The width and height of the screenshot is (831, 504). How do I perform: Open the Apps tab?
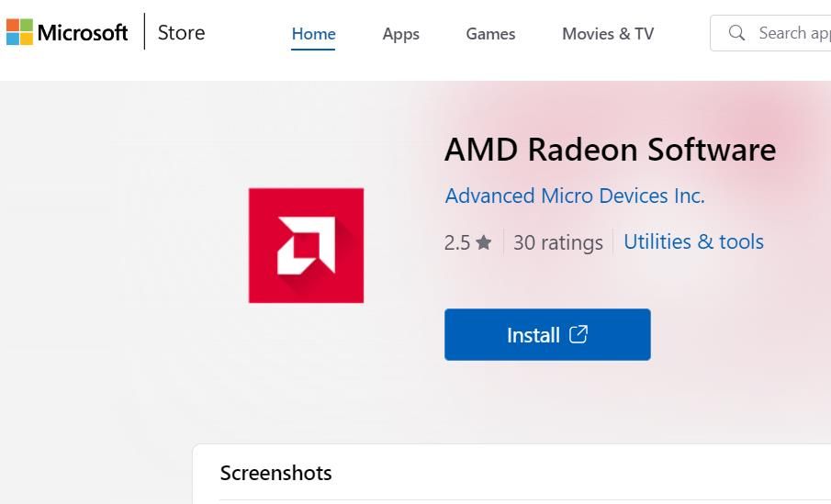pos(400,34)
